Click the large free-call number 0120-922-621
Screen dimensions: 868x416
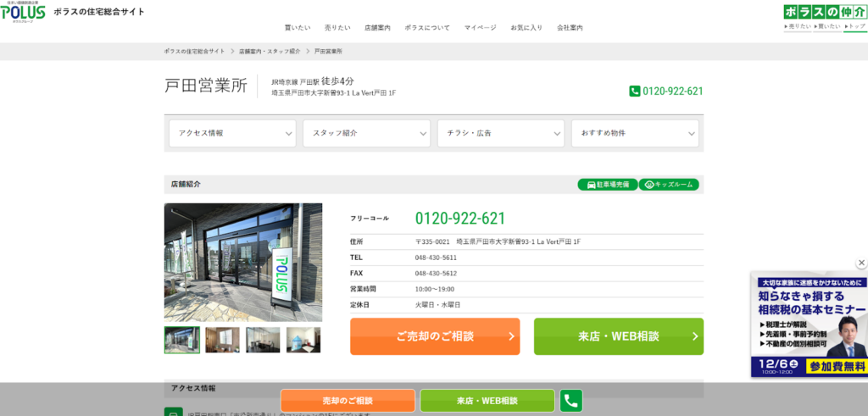pyautogui.click(x=460, y=218)
